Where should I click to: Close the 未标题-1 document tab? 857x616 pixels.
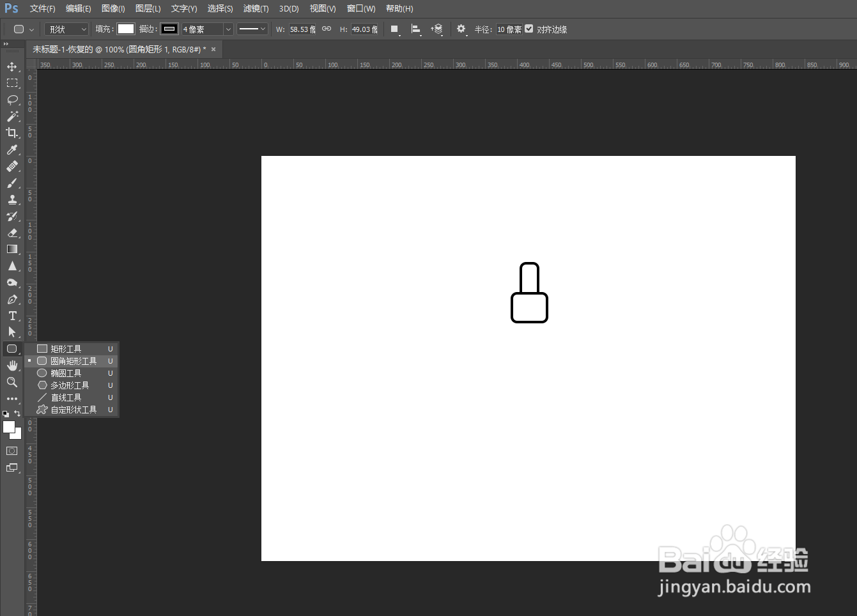213,49
